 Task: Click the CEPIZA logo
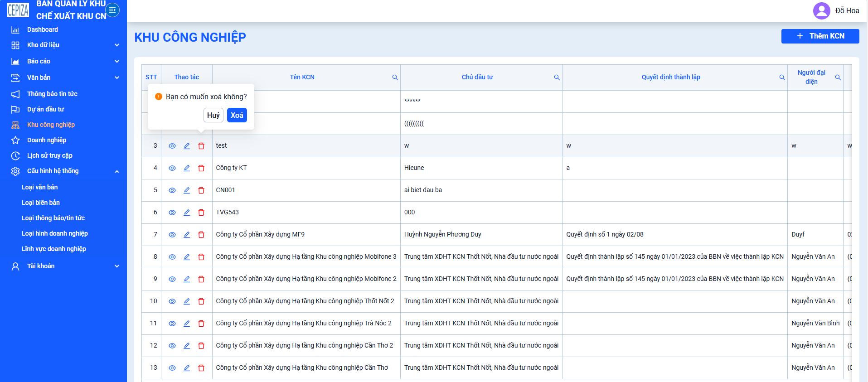pos(18,10)
